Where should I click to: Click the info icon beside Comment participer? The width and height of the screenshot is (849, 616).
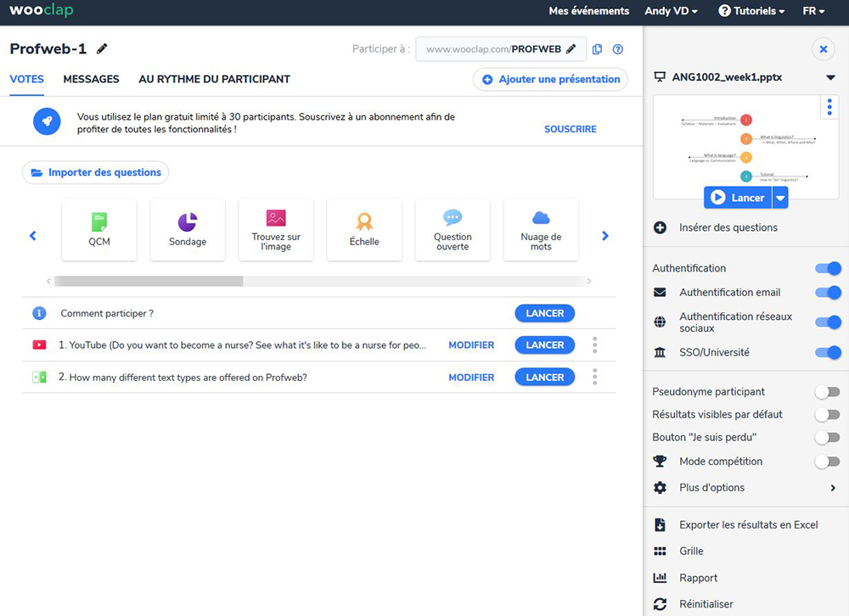(x=39, y=313)
